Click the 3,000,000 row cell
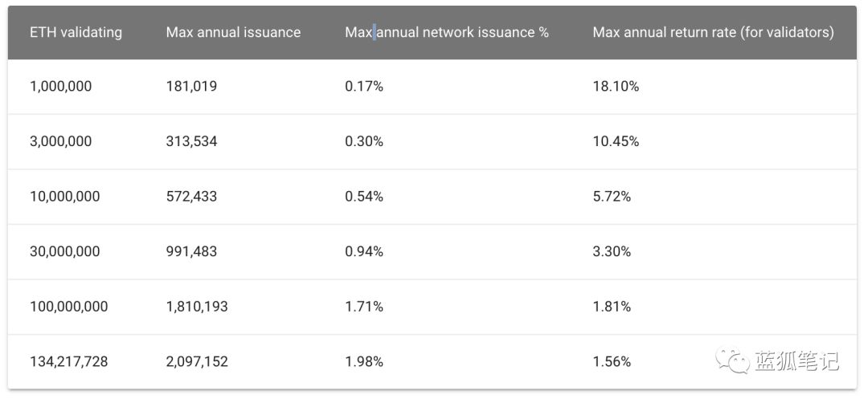Screen dimensions: 868x399 click(x=61, y=141)
